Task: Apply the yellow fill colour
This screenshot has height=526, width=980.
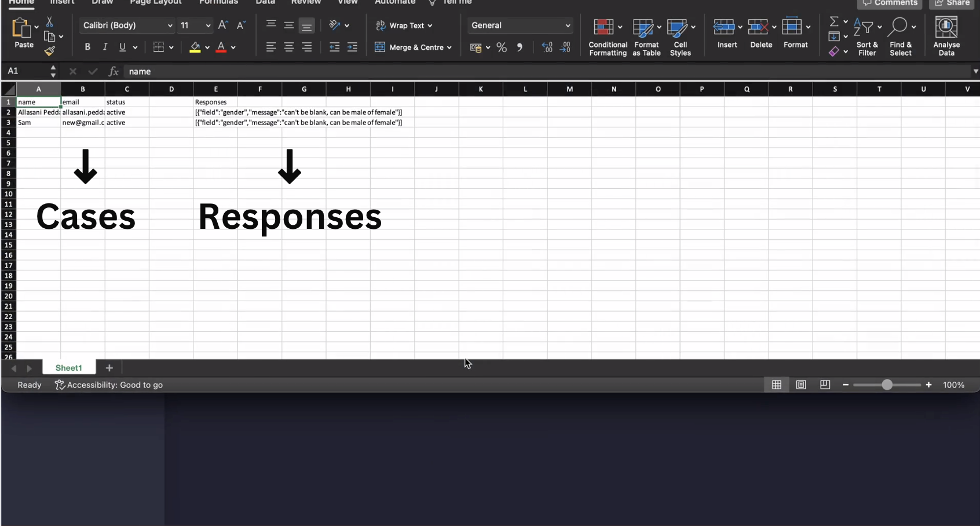Action: (195, 47)
